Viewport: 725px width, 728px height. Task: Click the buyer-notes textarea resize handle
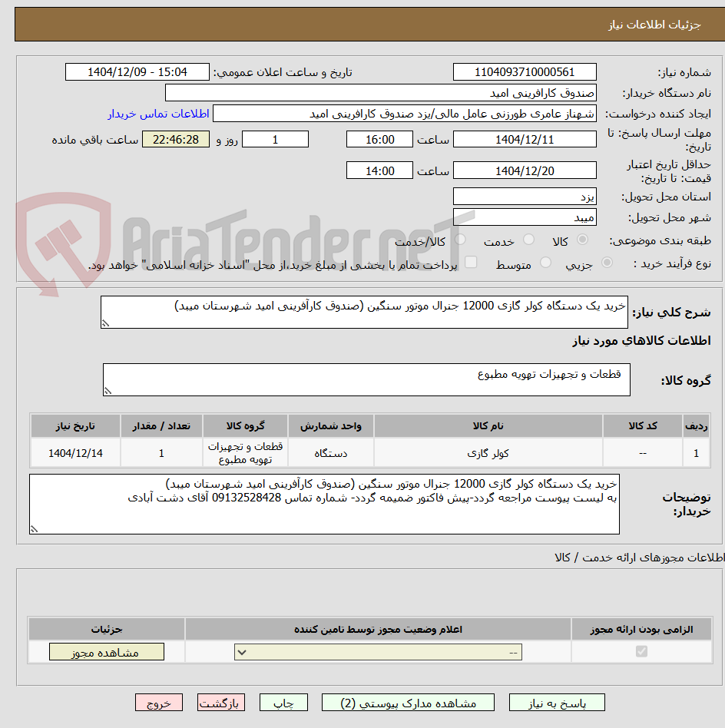[34, 529]
